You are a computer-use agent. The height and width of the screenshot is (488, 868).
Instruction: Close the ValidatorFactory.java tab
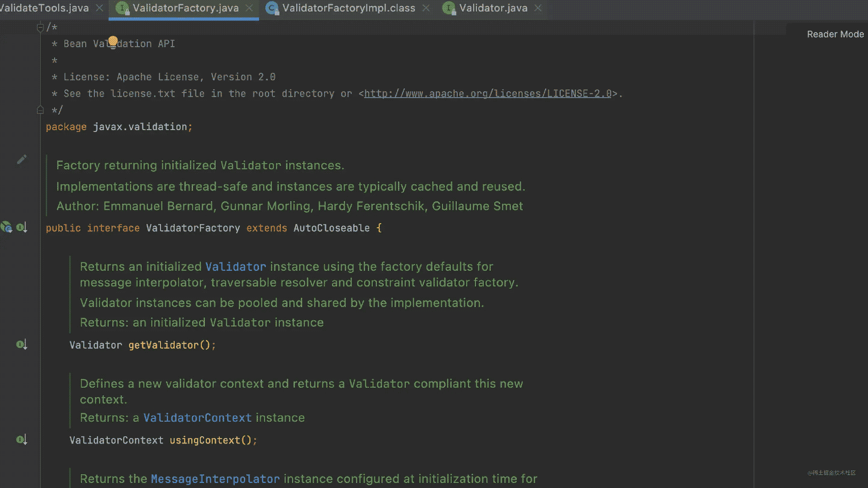coord(249,8)
